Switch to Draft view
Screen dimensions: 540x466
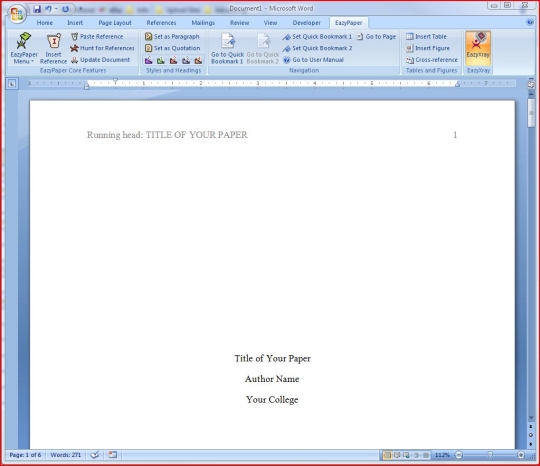[x=426, y=455]
